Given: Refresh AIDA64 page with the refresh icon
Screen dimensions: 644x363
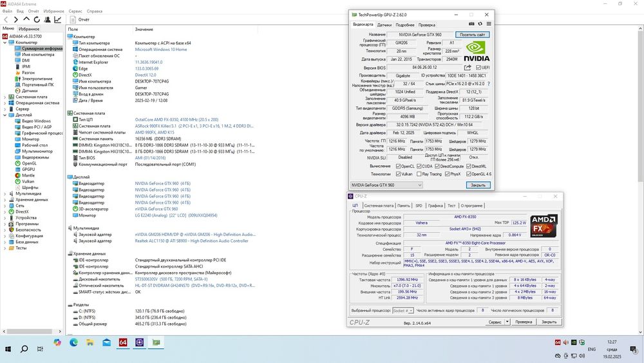Looking at the screenshot, I should (37, 19).
